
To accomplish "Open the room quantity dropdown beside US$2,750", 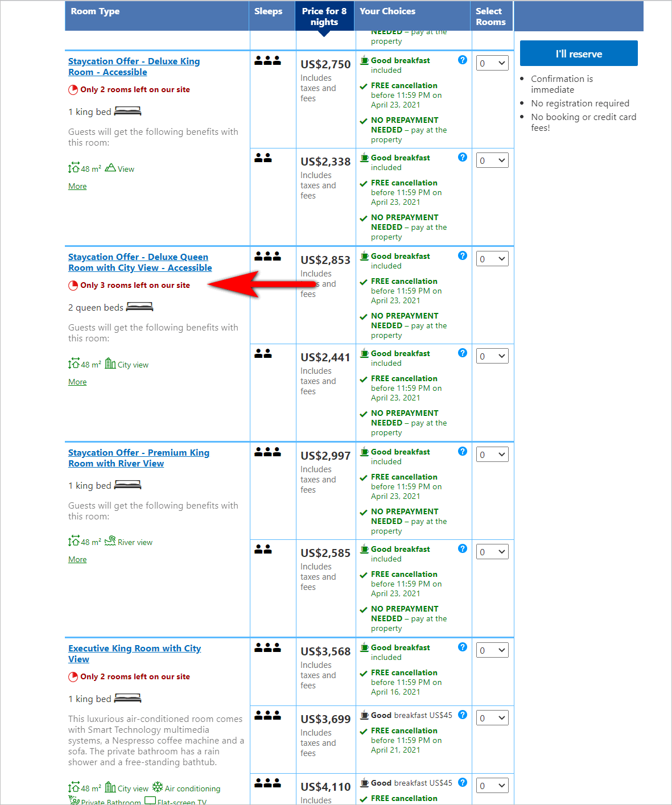I will 492,63.
